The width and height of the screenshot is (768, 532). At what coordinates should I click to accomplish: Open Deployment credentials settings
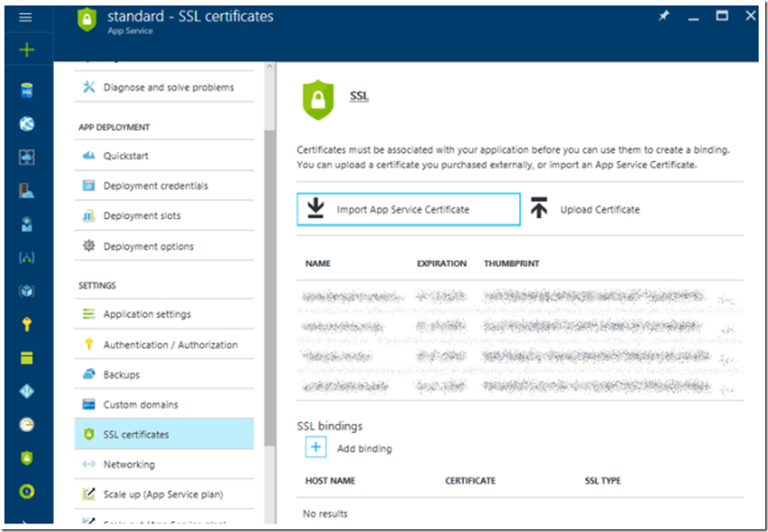(x=156, y=186)
